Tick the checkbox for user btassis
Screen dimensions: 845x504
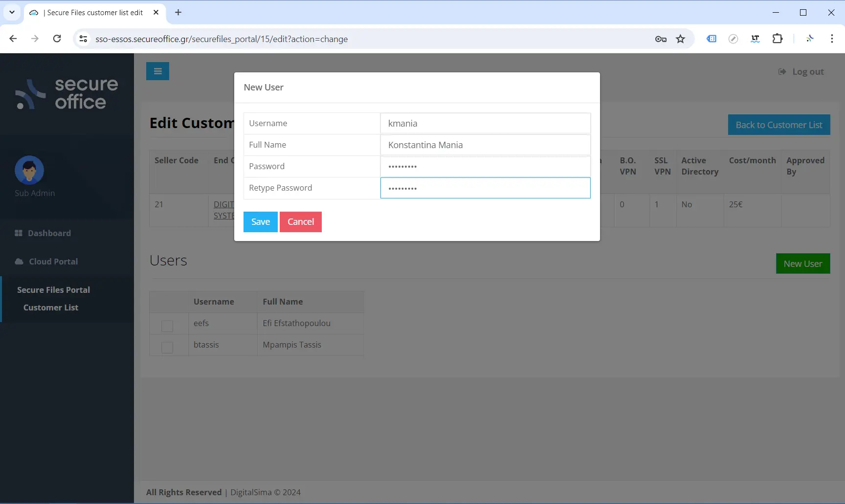point(167,348)
